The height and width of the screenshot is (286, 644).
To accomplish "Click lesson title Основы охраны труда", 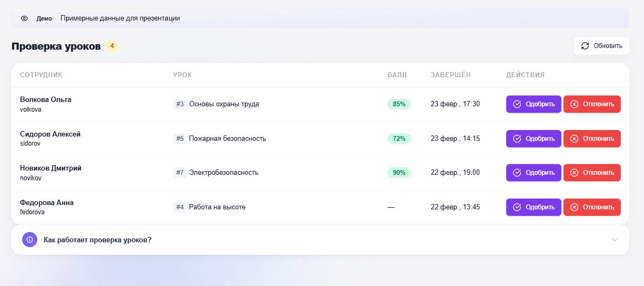I will click(x=224, y=104).
